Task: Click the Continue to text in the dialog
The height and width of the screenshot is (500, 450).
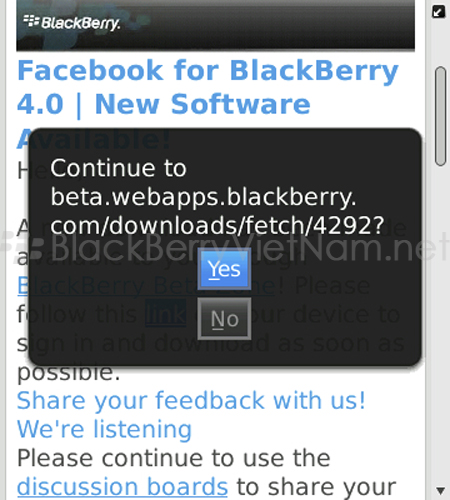Action: [x=118, y=168]
